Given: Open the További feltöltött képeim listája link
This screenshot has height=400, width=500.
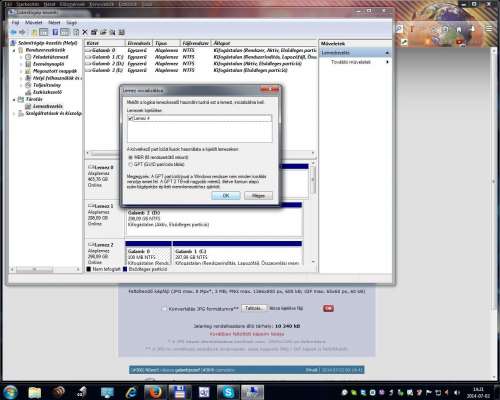Looking at the screenshot, I should click(x=247, y=334).
